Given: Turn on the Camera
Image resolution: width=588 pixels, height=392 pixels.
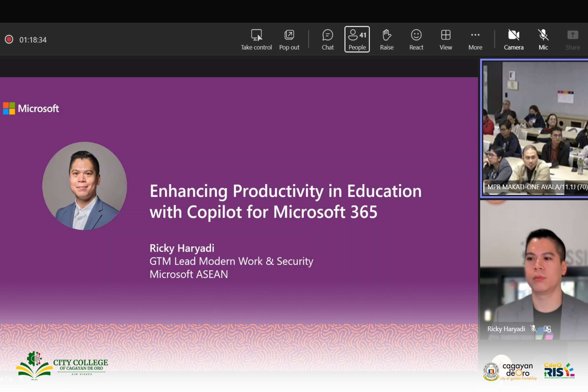Looking at the screenshot, I should [514, 39].
